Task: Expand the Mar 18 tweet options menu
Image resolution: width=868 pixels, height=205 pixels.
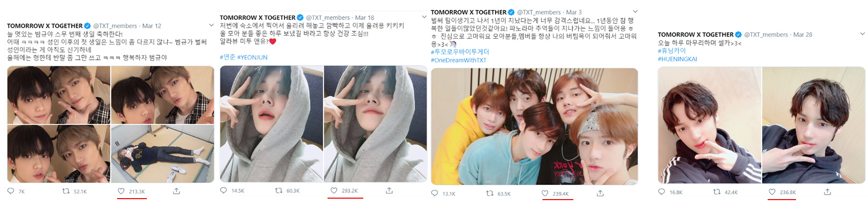Action: [x=424, y=17]
